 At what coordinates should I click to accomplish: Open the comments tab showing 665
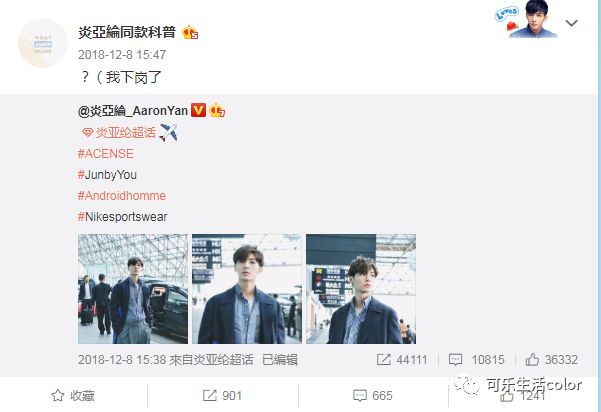pos(373,396)
